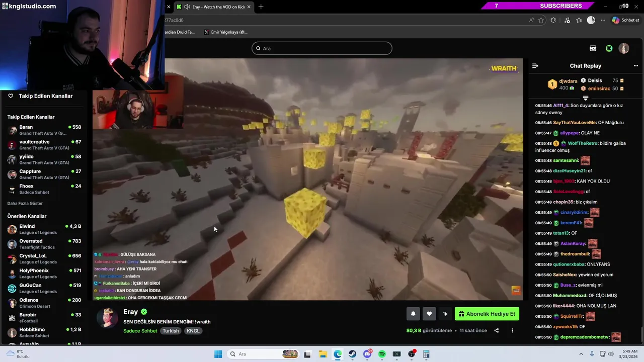
Task: Click the djwdara top gifter entry
Action: point(563,84)
